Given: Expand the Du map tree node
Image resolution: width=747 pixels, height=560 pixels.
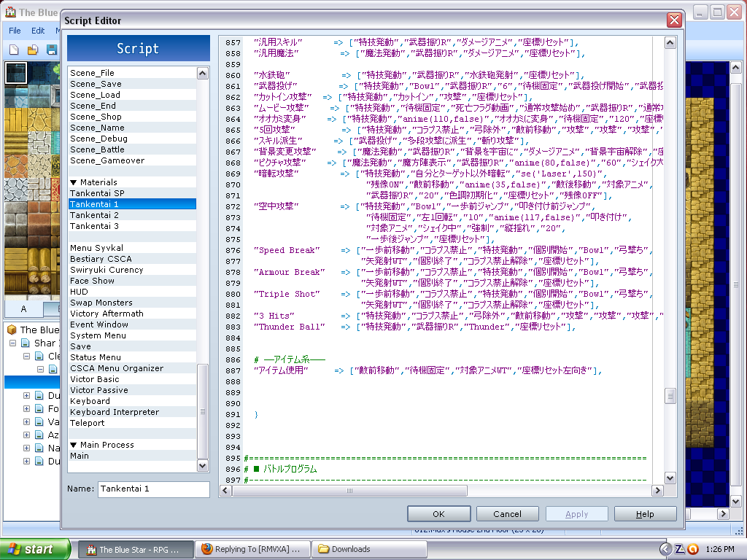Looking at the screenshot, I should click(27, 395).
